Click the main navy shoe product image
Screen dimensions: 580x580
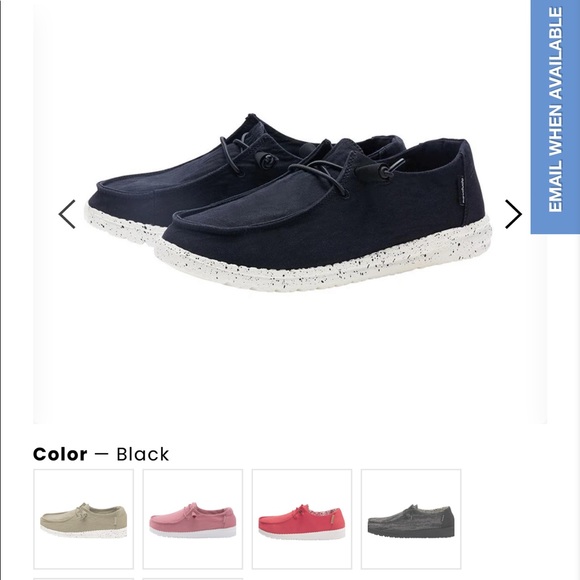pyautogui.click(x=290, y=203)
